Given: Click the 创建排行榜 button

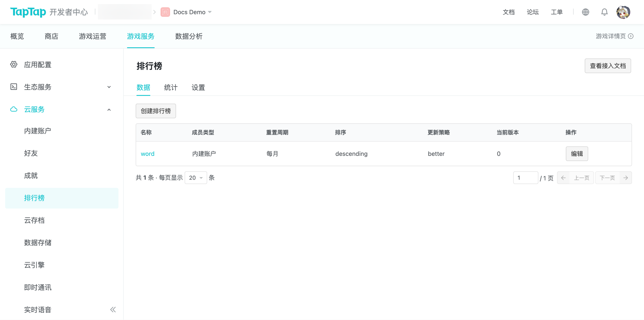Looking at the screenshot, I should coord(155,111).
